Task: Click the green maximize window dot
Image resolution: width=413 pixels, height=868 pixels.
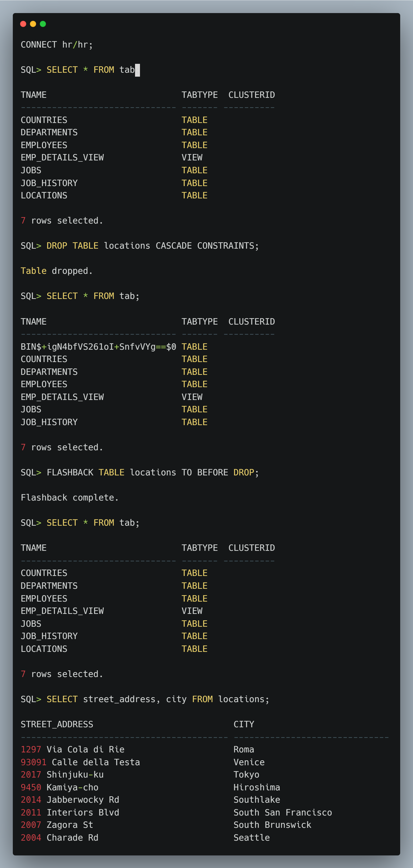Action: (x=43, y=24)
